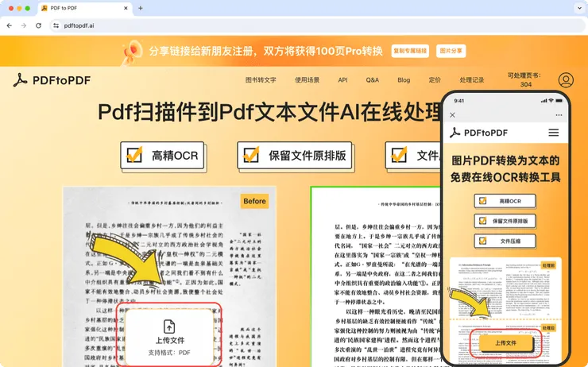588x367 pixels.
Task: Click the phone Wi-Fi status icon
Action: click(x=551, y=101)
